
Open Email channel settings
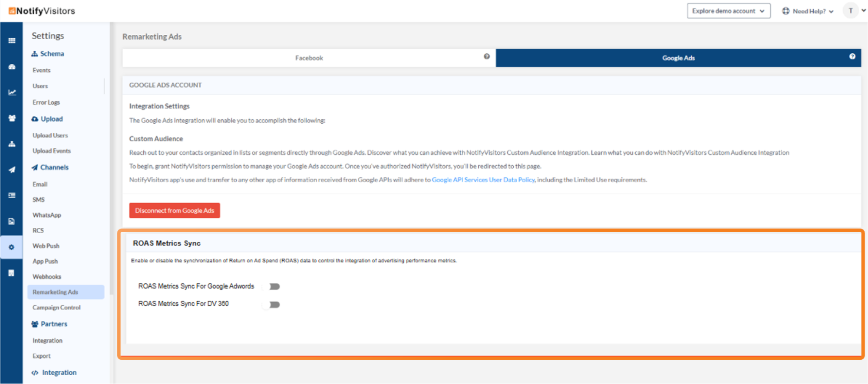40,184
